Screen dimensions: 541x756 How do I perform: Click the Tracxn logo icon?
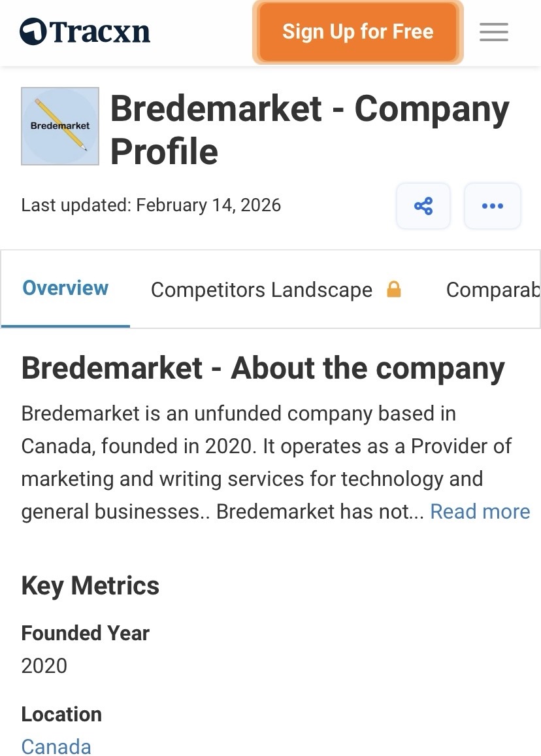(33, 31)
